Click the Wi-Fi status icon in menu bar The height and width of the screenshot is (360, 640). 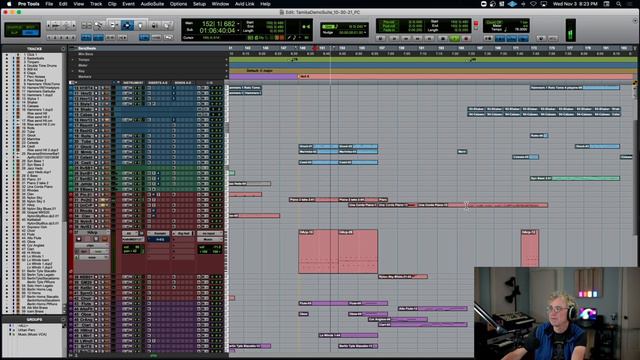click(x=533, y=4)
